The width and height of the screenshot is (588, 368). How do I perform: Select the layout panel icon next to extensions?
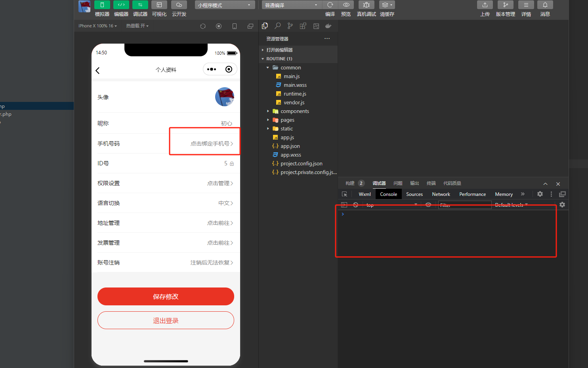click(x=316, y=26)
